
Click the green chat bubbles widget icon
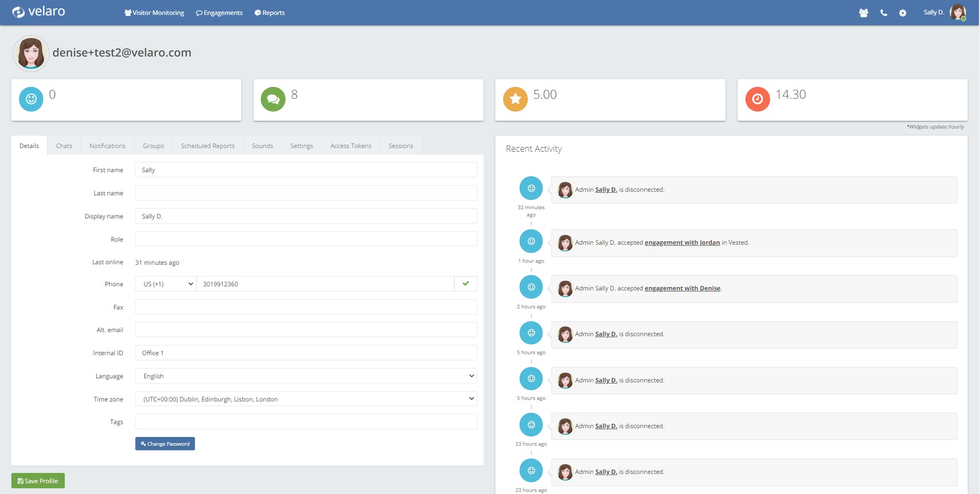pyautogui.click(x=273, y=99)
